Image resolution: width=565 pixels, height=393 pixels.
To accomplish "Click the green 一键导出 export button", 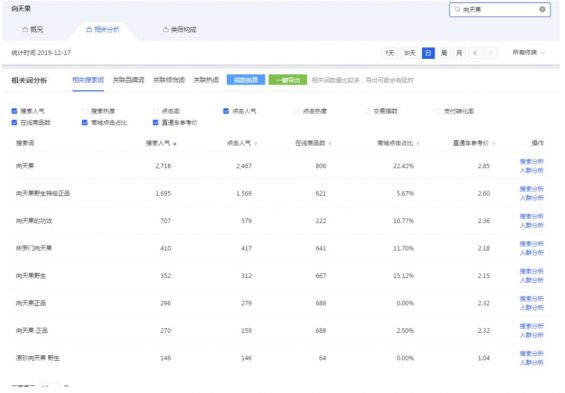I will [288, 80].
